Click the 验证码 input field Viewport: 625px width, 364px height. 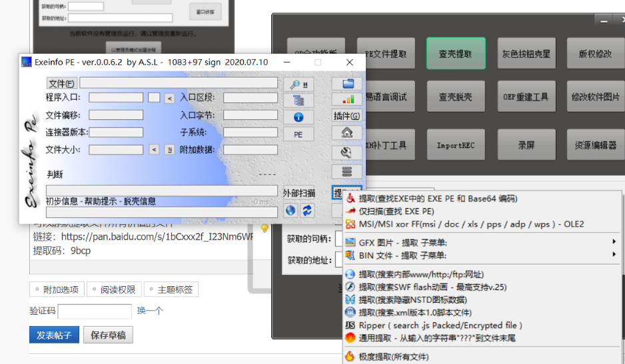(x=94, y=311)
